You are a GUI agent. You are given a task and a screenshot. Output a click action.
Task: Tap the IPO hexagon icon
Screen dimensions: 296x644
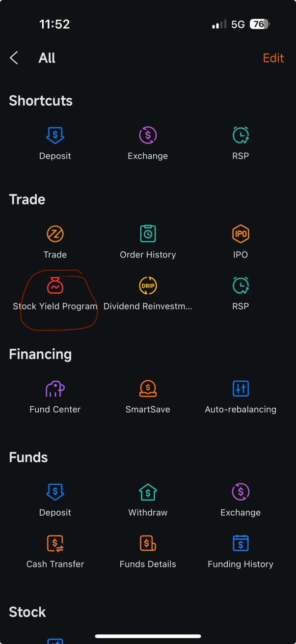(241, 234)
